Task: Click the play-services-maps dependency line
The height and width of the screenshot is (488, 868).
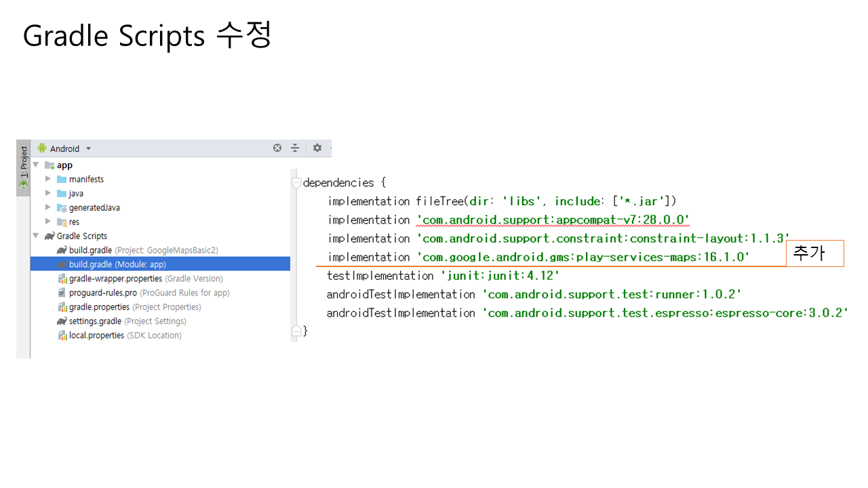Action: tap(538, 258)
